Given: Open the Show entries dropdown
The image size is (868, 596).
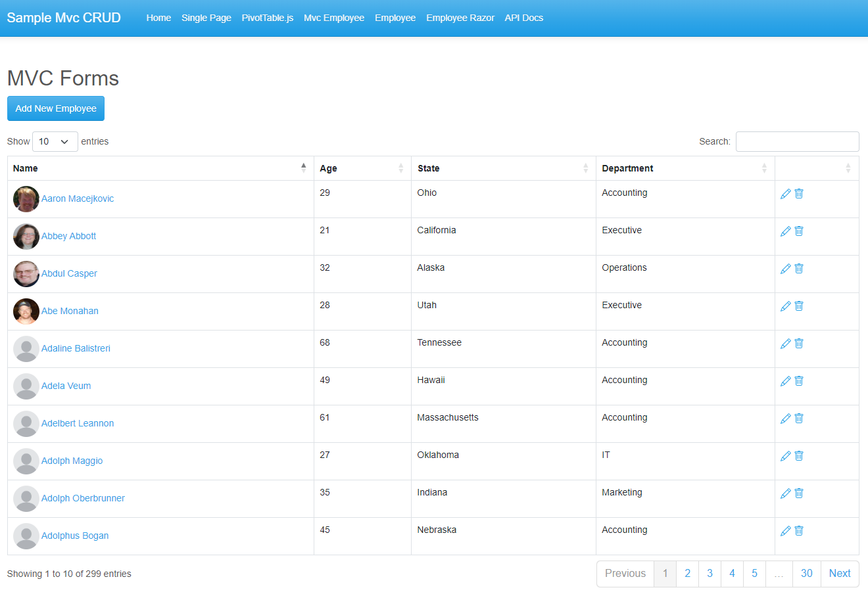Looking at the screenshot, I should click(x=55, y=141).
